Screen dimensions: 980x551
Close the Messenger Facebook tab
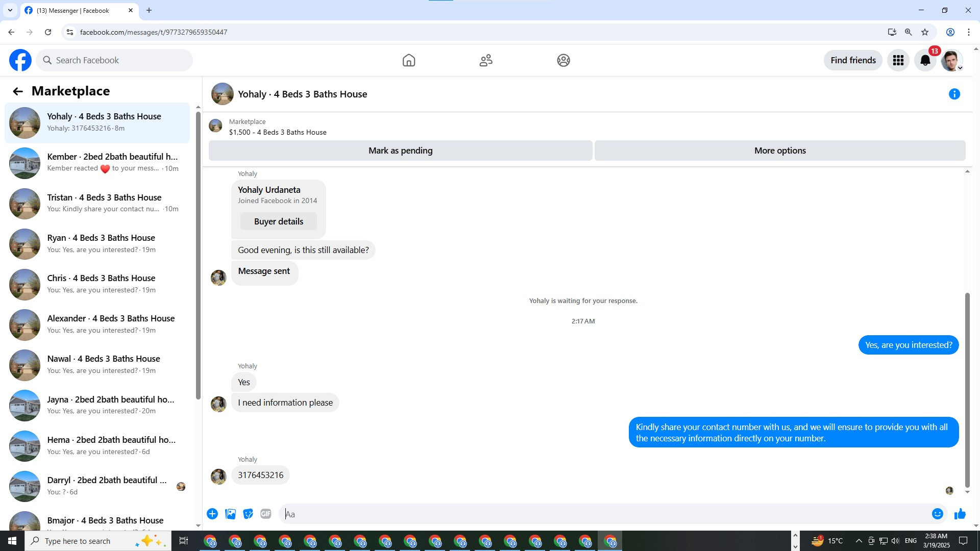131,10
